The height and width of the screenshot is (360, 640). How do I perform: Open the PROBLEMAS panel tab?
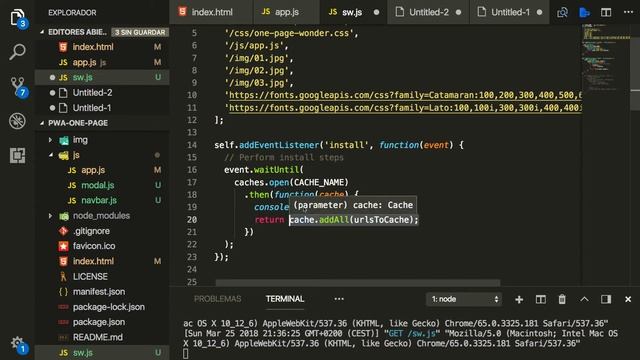coord(218,299)
